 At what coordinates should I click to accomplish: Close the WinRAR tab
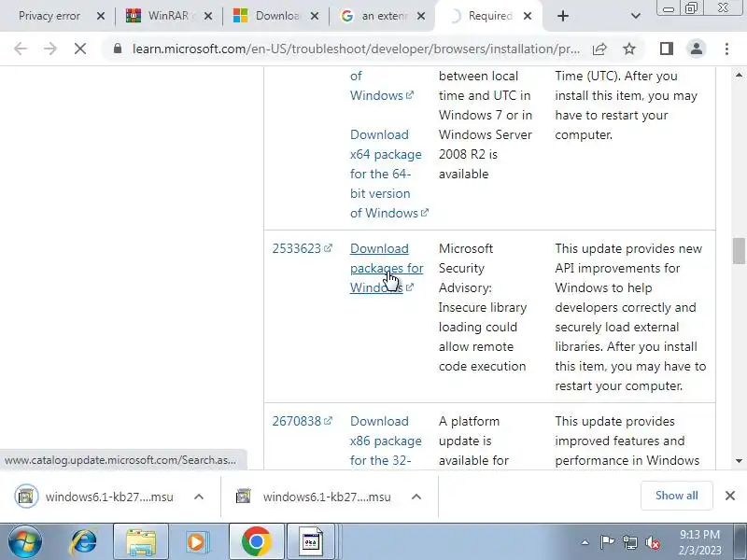click(208, 16)
